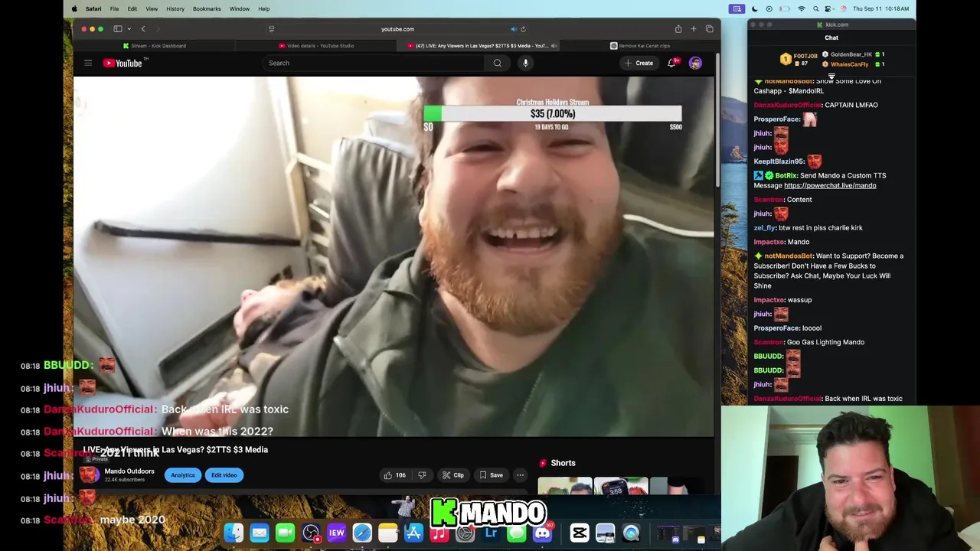This screenshot has height=551, width=980.
Task: Open Safari compass icon in Dock
Action: (362, 533)
